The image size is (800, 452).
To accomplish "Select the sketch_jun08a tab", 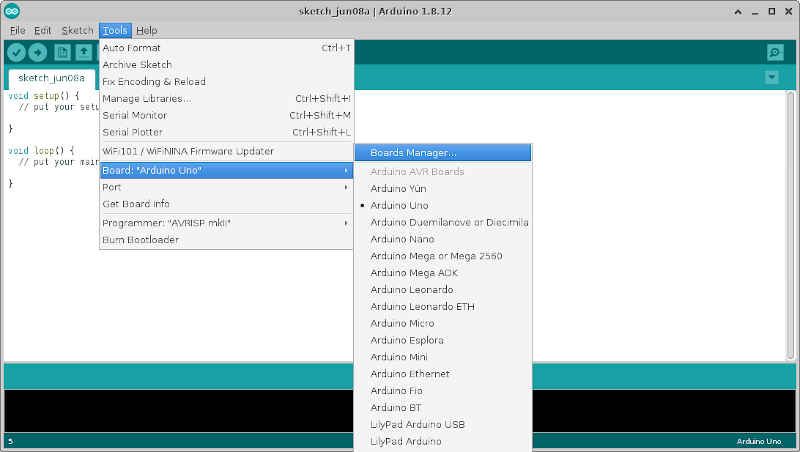I will pos(52,78).
